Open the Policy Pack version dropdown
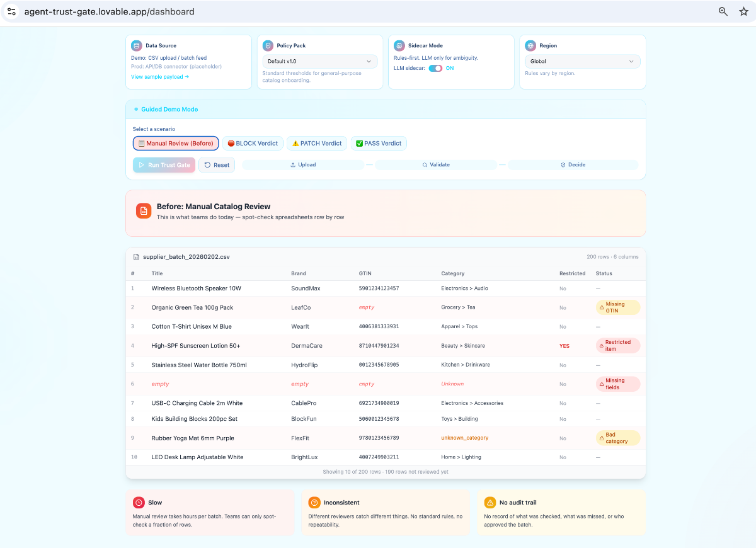This screenshot has width=756, height=548. click(319, 61)
